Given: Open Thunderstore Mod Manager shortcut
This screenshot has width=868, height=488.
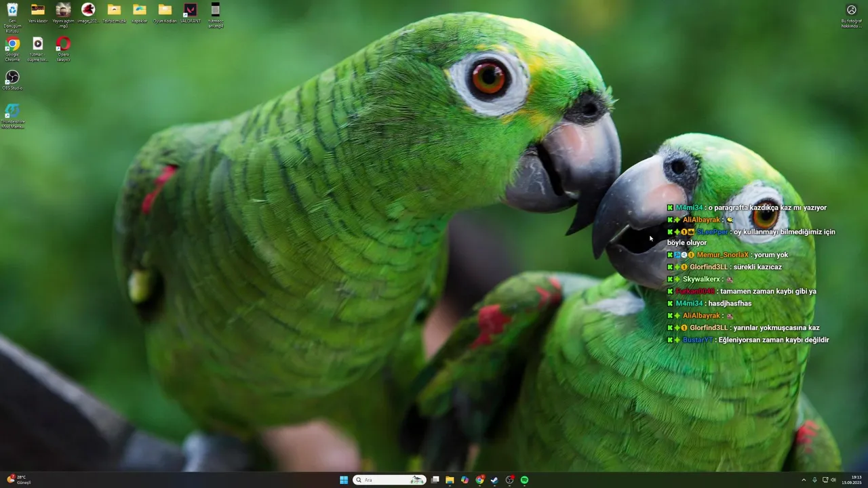Looking at the screenshot, I should pyautogui.click(x=12, y=116).
